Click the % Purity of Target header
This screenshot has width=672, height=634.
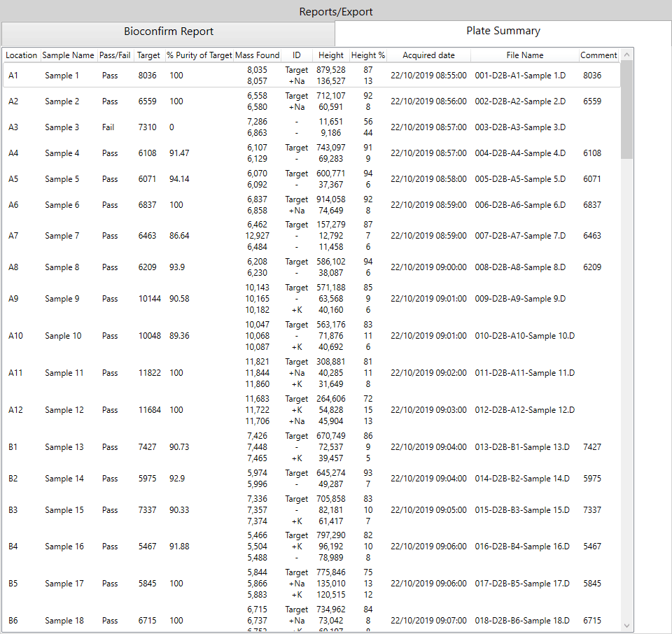click(x=199, y=55)
